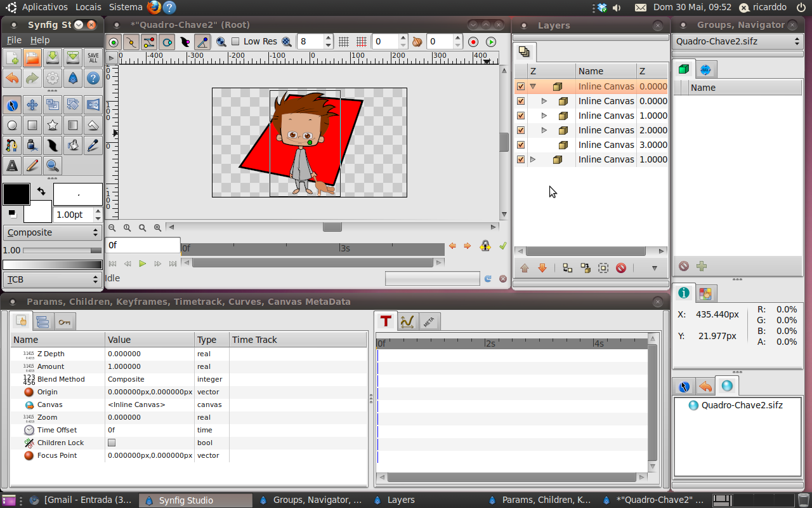Toggle visibility of Inline Canvas 3.0000 layer
Screen dimensions: 812x508
[521, 145]
